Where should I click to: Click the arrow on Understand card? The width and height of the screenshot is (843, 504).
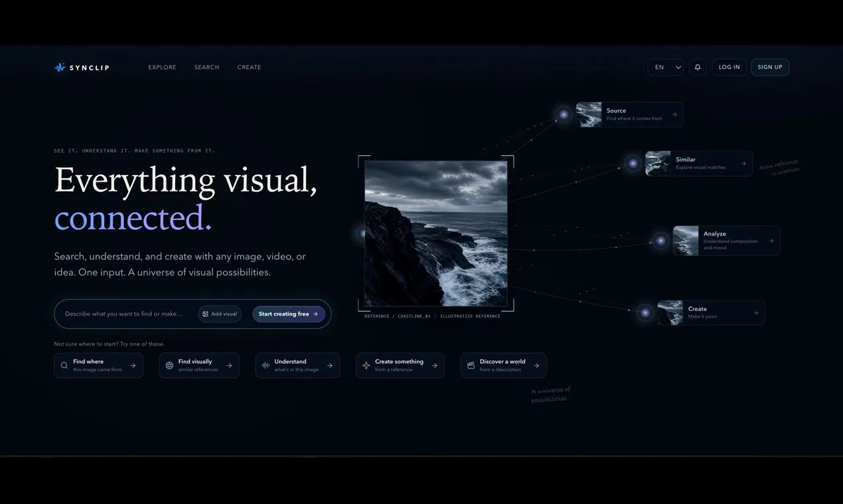point(329,365)
